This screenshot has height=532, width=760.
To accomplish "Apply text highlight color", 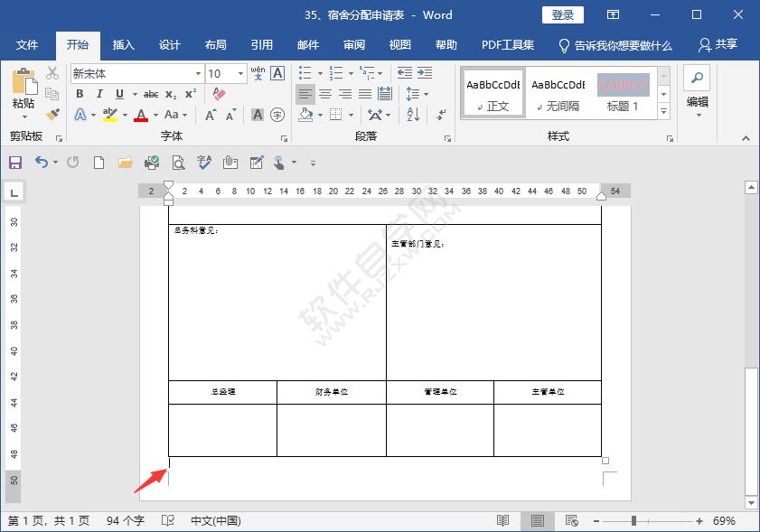I will click(x=108, y=113).
